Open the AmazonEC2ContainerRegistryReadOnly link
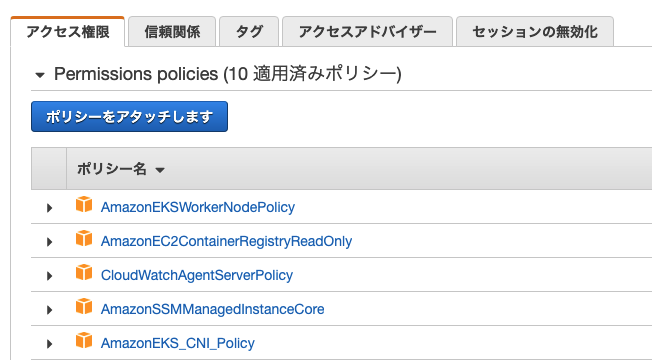This screenshot has height=360, width=652. [x=226, y=241]
